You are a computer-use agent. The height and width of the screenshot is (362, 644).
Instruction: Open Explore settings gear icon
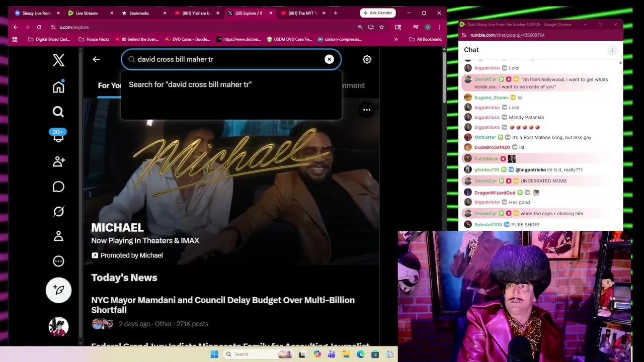click(367, 59)
